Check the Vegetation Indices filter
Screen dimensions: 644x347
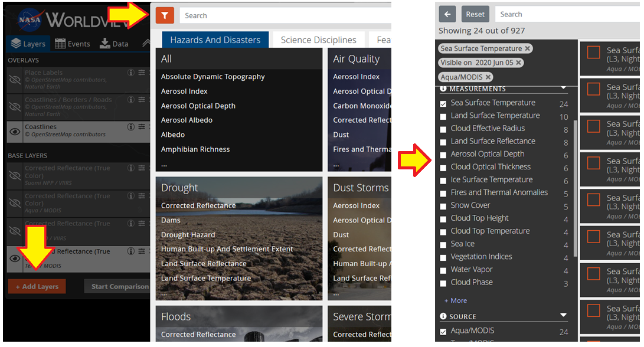[x=443, y=257]
